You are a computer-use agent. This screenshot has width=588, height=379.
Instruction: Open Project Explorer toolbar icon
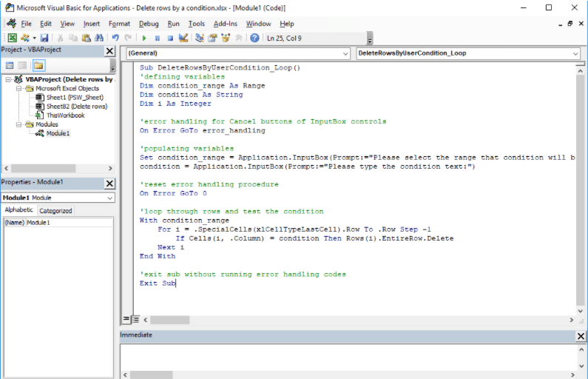point(200,38)
